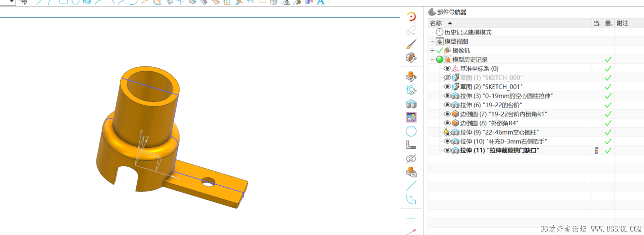This screenshot has height=235, width=644.
Task: Select feature 草图 (2) "SKETCH_001"
Action: coord(491,87)
